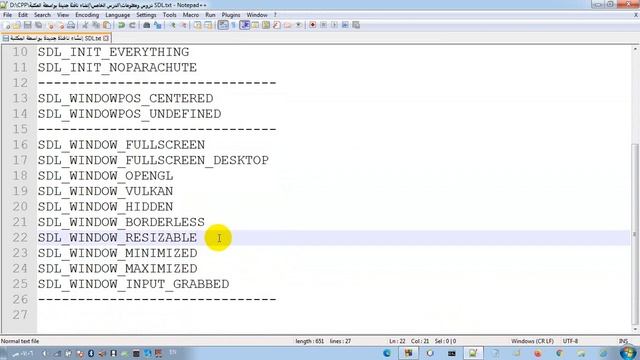
Task: Open the Encoding menu
Action: [87, 15]
